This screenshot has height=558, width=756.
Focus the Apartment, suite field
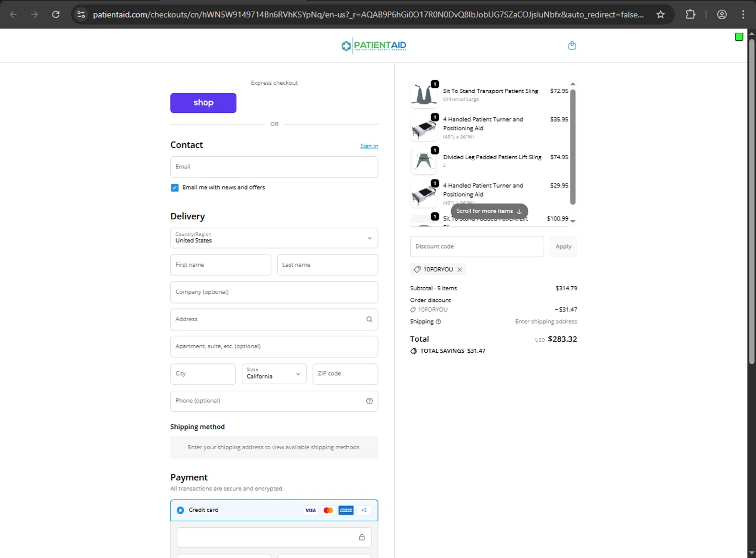point(274,347)
